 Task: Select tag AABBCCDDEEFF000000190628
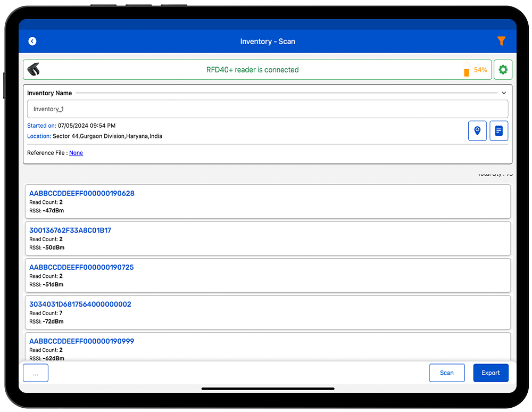[82, 194]
